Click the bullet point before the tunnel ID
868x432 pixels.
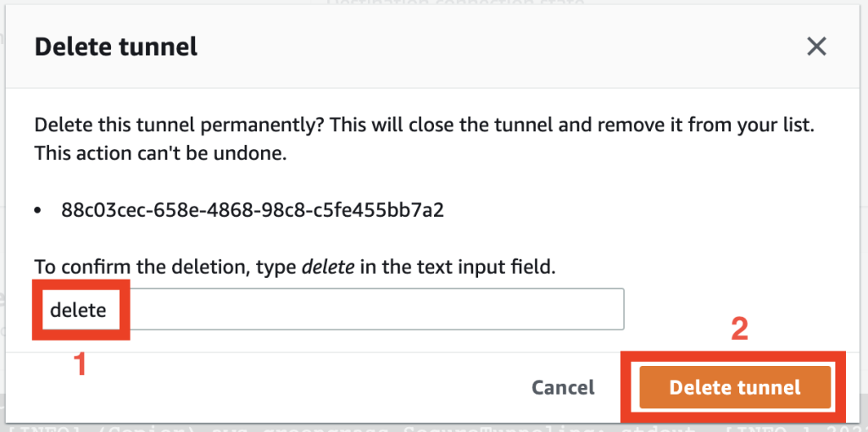point(39,211)
